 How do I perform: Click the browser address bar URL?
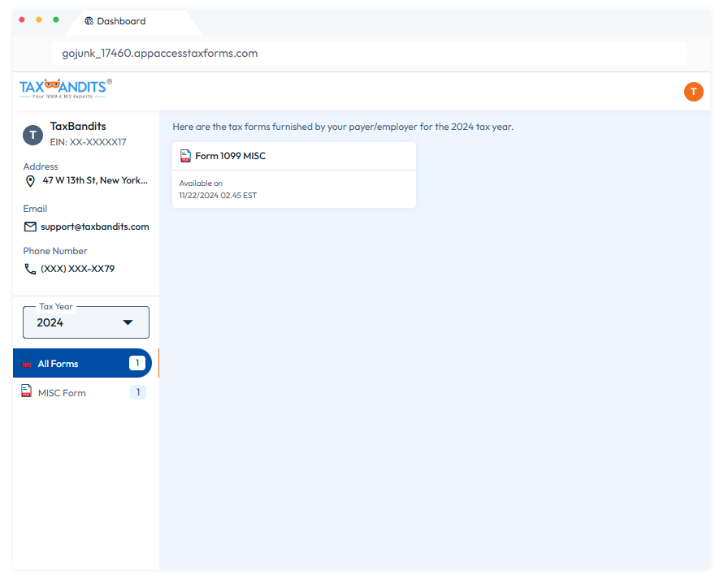coord(160,54)
